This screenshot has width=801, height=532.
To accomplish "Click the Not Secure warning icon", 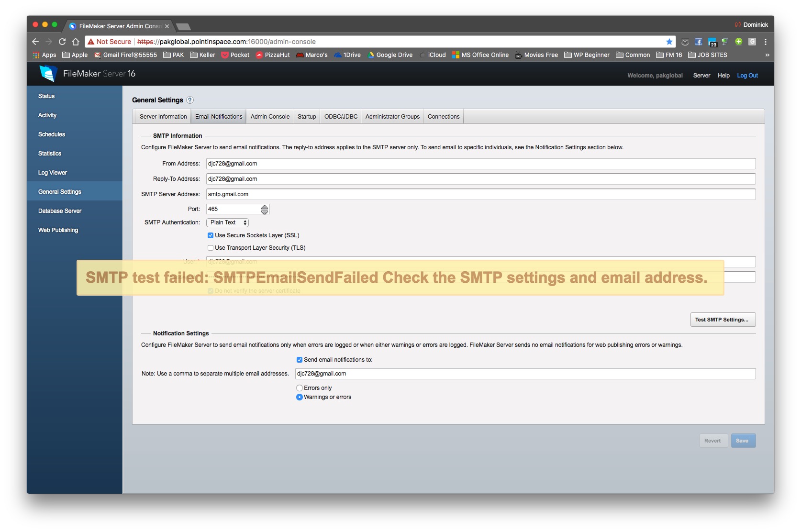I will (91, 42).
